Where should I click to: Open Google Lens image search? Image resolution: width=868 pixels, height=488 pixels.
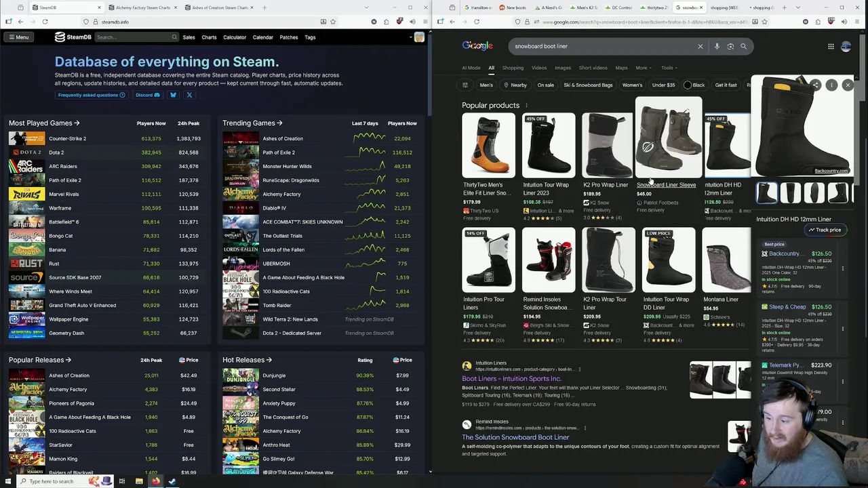(730, 46)
